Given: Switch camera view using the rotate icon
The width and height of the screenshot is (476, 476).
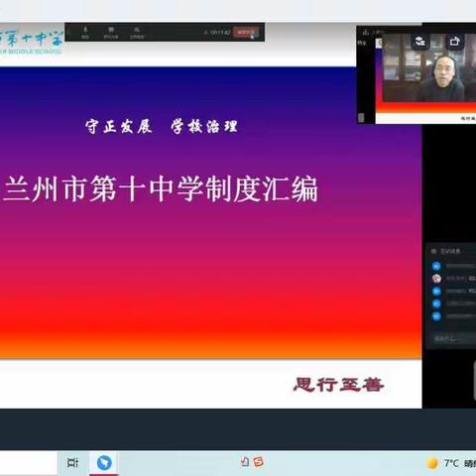Looking at the screenshot, I should tap(419, 41).
